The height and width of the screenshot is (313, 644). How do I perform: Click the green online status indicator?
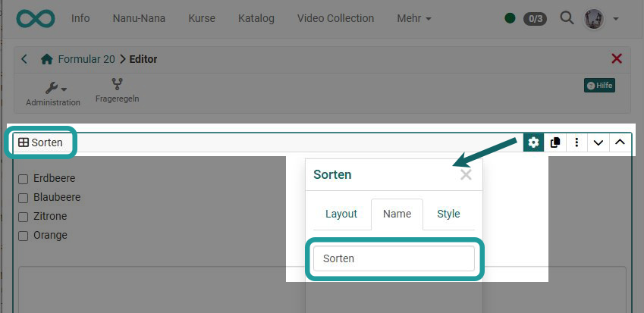point(510,18)
